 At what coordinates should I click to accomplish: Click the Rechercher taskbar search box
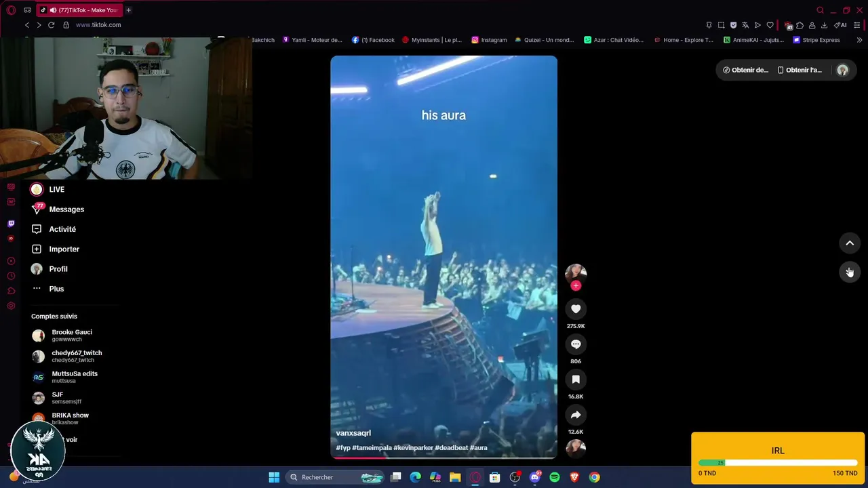tap(336, 477)
